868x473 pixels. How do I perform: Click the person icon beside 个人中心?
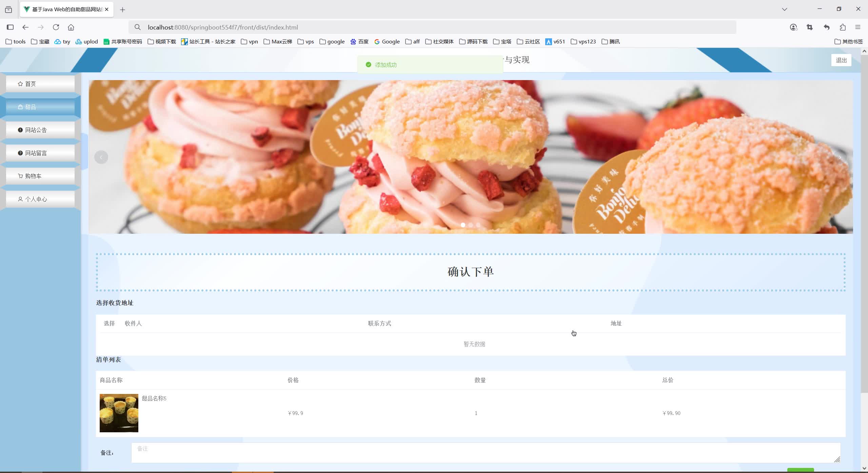[x=20, y=199]
